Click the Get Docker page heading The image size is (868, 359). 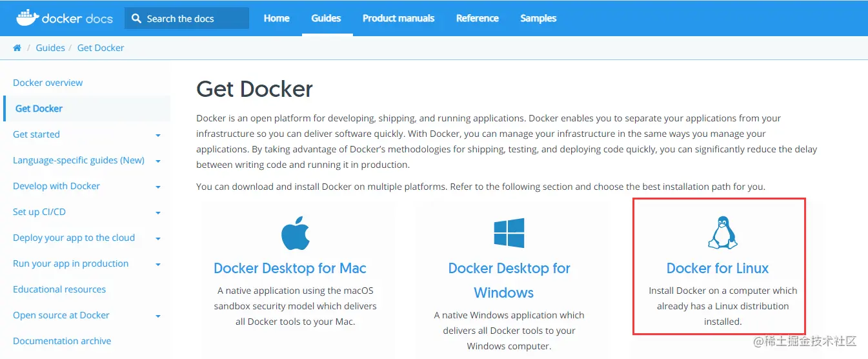point(254,89)
